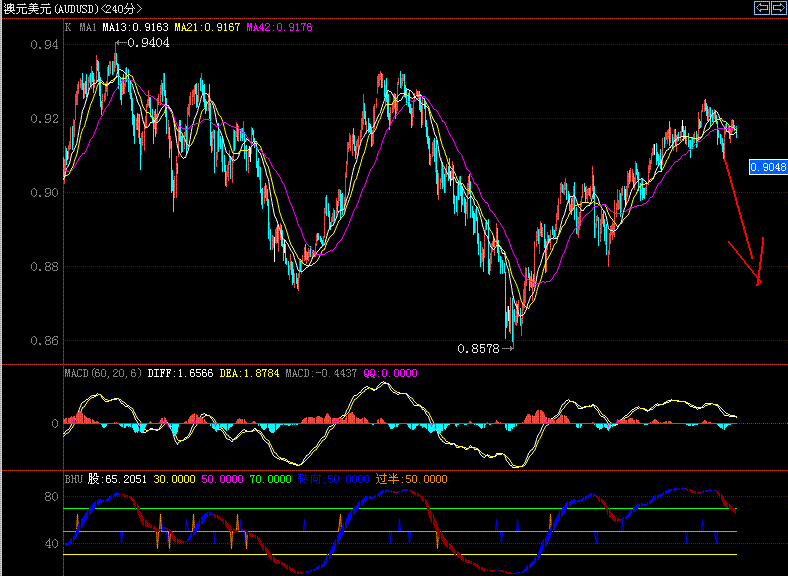Click the 0.8578 low price marker
This screenshot has width=788, height=576.
(478, 349)
